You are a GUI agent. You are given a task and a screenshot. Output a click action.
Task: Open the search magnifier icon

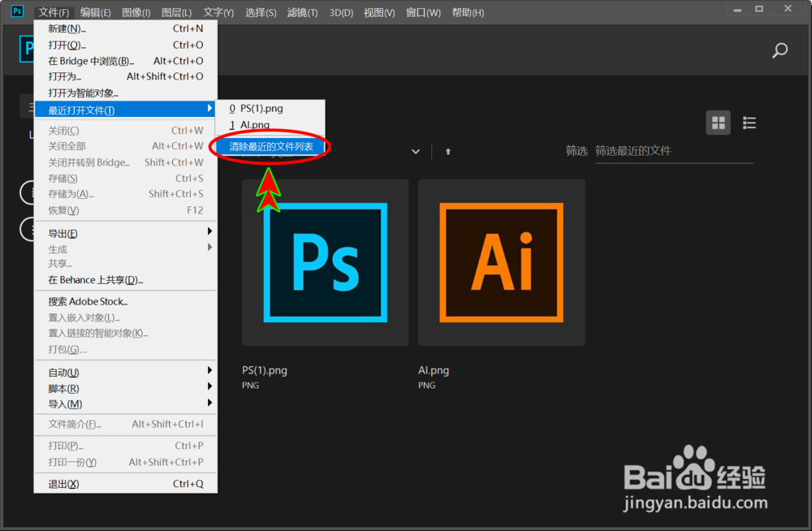coord(780,50)
